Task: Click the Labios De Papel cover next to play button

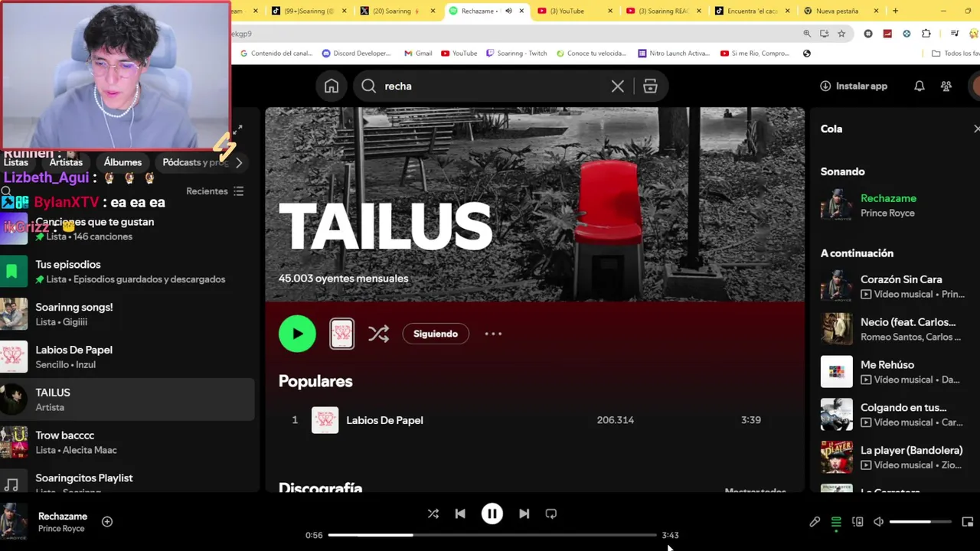Action: point(341,334)
